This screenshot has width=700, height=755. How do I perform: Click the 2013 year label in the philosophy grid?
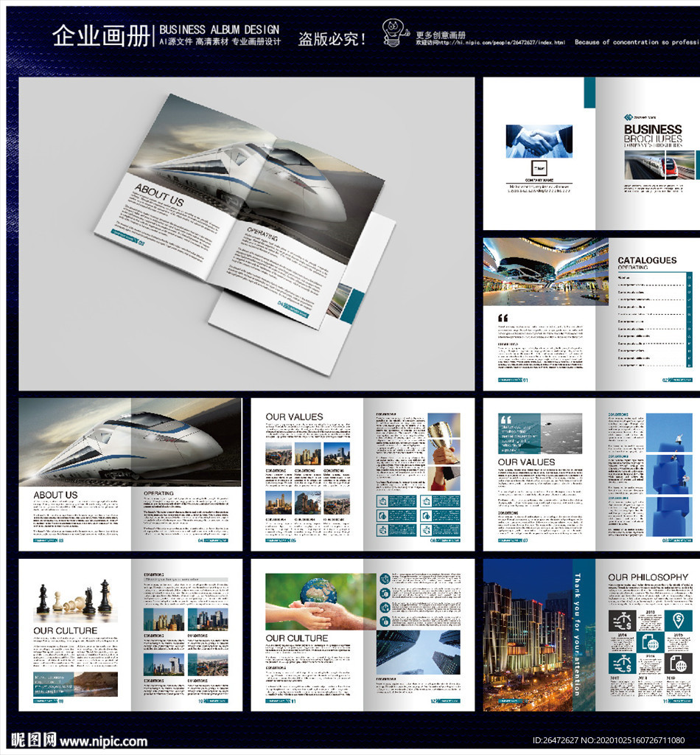point(650,612)
